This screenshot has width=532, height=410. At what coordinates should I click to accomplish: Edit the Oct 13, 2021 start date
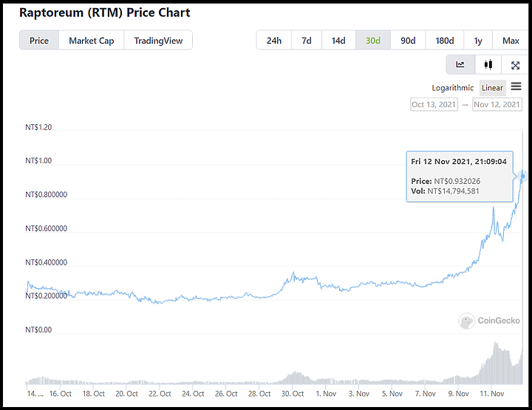coord(434,104)
